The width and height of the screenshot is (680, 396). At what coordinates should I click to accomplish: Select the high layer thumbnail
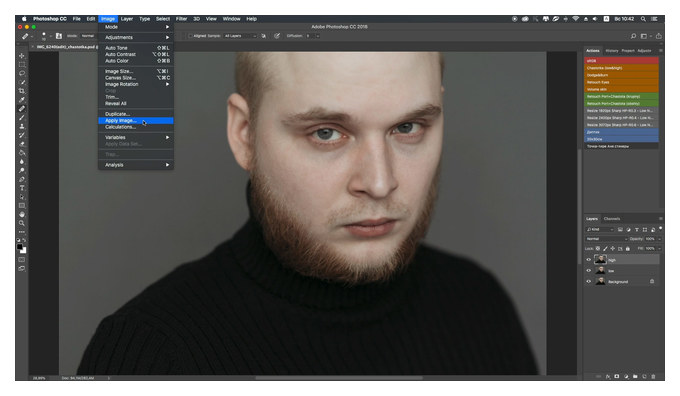pyautogui.click(x=600, y=260)
